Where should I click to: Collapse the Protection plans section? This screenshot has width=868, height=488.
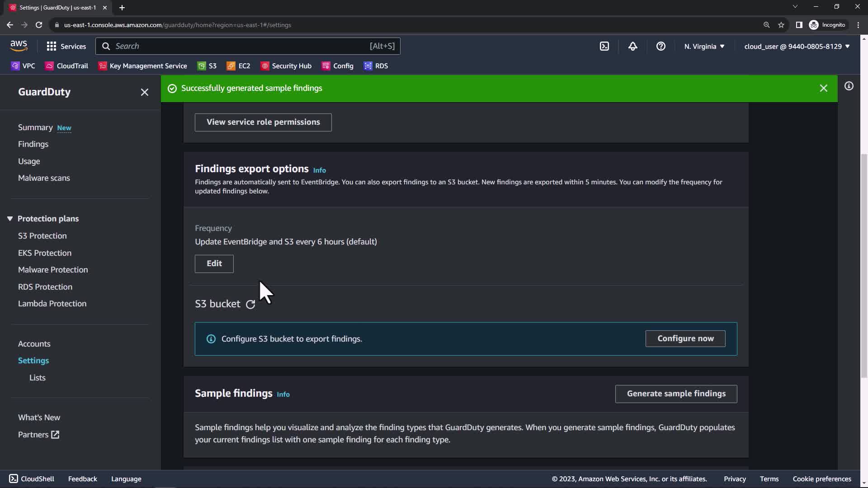[x=10, y=219]
